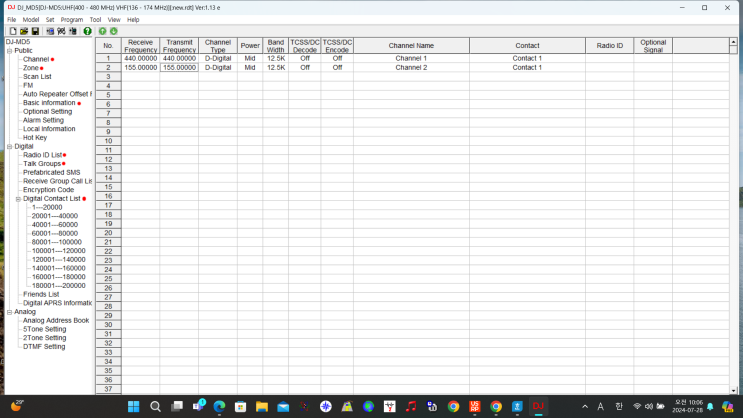
Task: Open the View menu
Action: pos(114,20)
